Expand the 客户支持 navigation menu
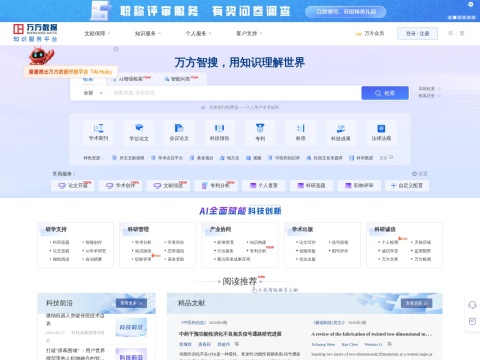This screenshot has height=360, width=480. (249, 33)
